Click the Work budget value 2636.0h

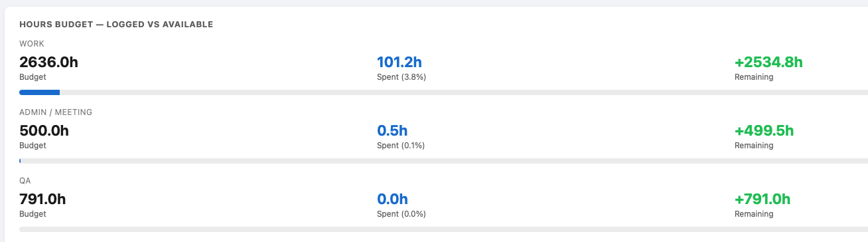48,62
